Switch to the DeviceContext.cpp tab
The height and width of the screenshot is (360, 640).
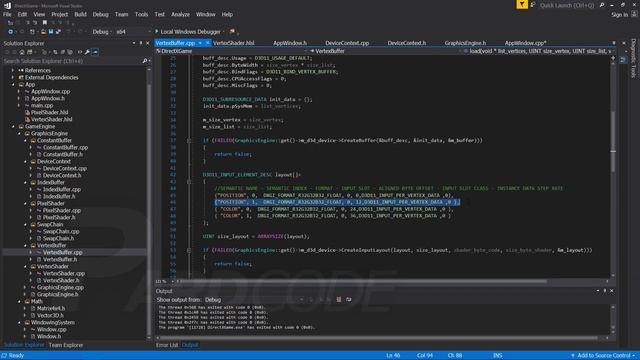point(347,43)
